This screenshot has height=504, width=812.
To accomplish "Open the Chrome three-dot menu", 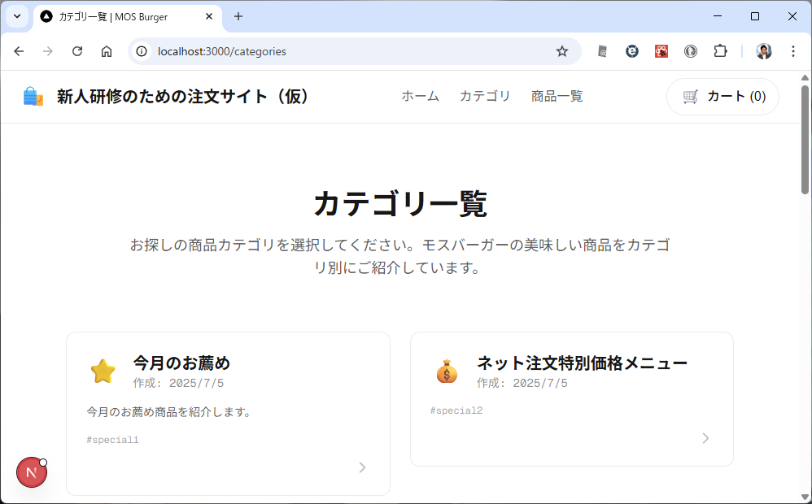I will (x=792, y=51).
